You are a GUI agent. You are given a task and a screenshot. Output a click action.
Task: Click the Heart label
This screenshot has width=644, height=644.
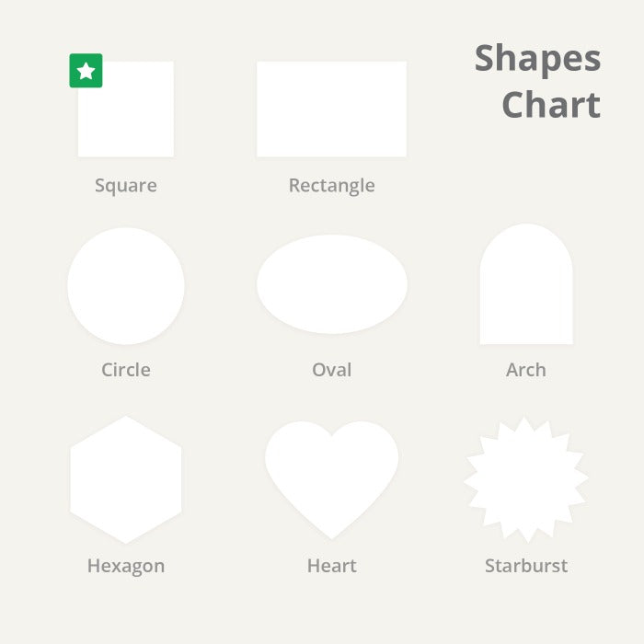pyautogui.click(x=331, y=566)
